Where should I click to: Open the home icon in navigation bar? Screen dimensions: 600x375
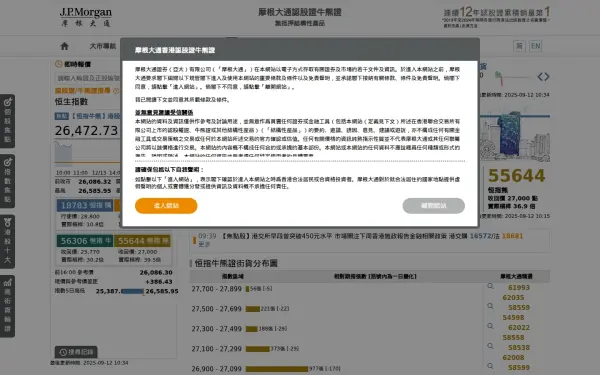coord(64,46)
